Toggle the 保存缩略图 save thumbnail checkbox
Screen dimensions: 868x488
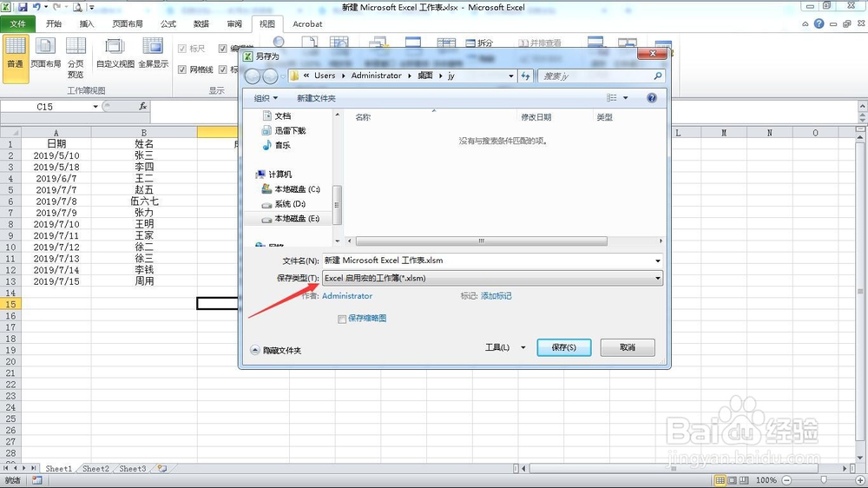342,319
